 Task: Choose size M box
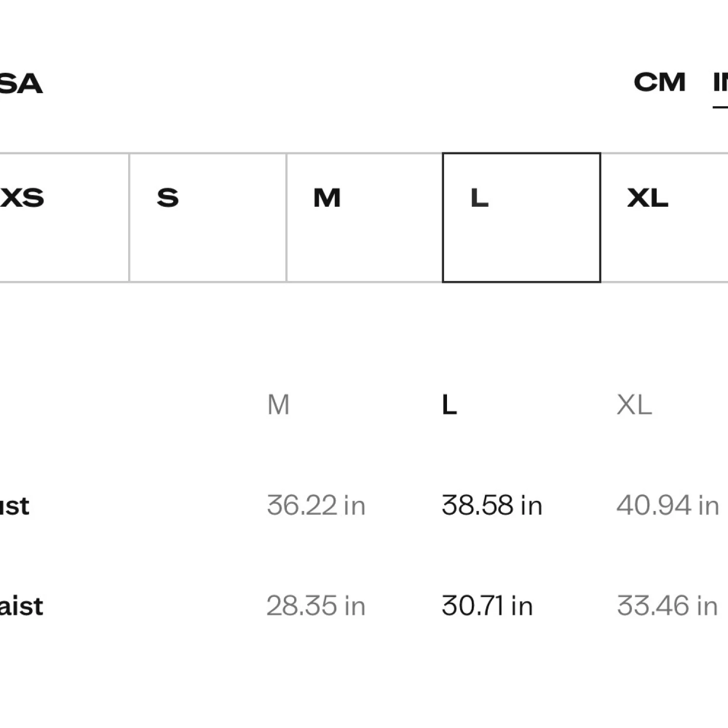[364, 217]
